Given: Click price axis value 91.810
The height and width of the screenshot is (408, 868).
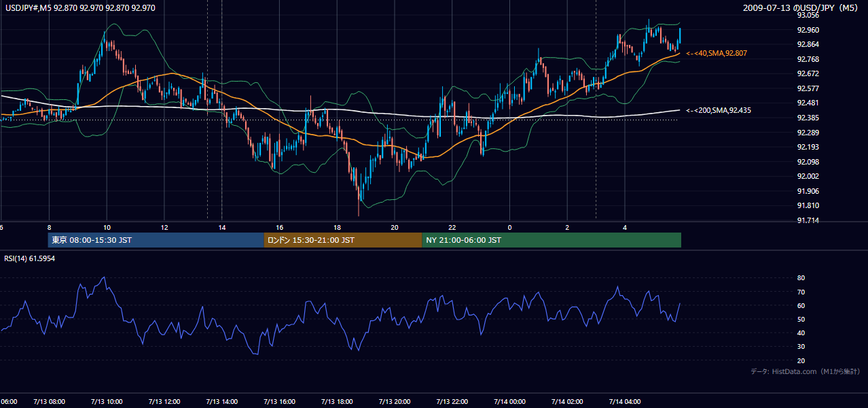Looking at the screenshot, I should click(x=808, y=205).
